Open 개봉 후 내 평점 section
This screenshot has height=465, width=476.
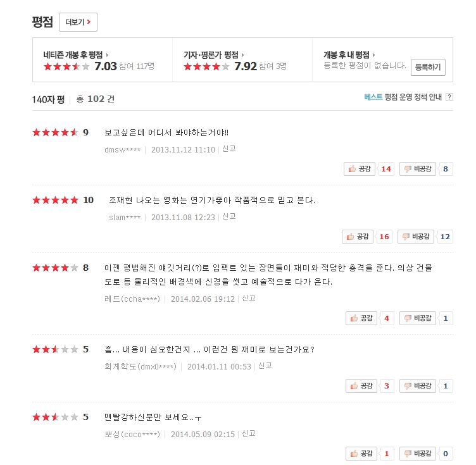point(349,55)
